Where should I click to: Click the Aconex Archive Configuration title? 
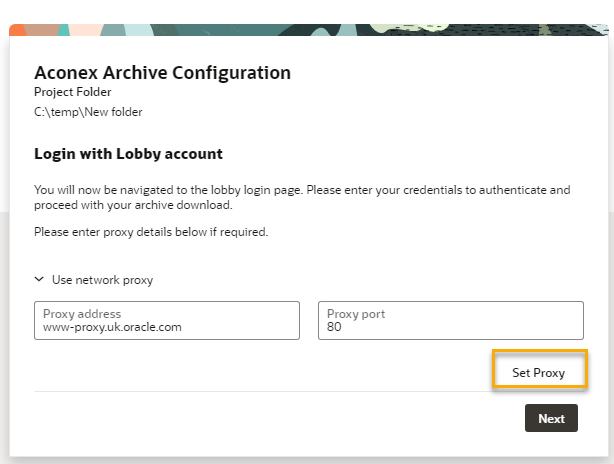point(163,72)
